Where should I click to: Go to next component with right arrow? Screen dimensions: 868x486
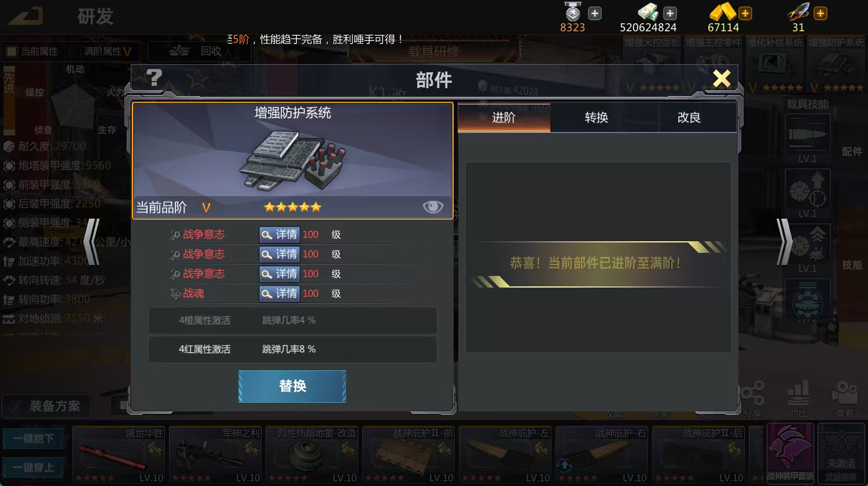pos(784,241)
